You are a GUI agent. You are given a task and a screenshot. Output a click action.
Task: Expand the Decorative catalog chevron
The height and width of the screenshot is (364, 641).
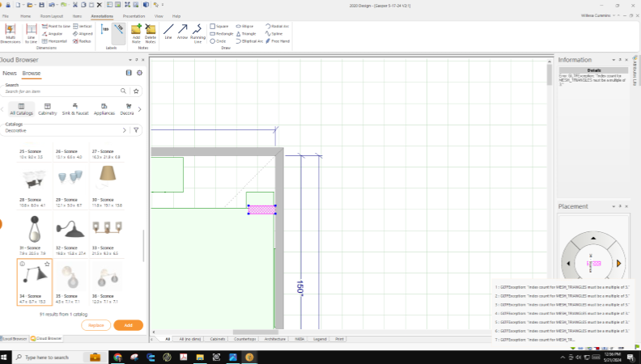click(x=124, y=129)
